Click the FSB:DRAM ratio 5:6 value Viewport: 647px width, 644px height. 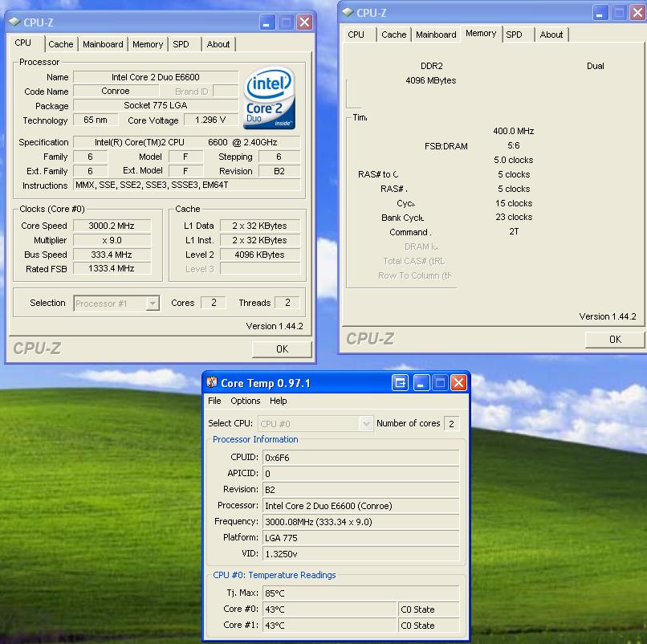[x=514, y=145]
